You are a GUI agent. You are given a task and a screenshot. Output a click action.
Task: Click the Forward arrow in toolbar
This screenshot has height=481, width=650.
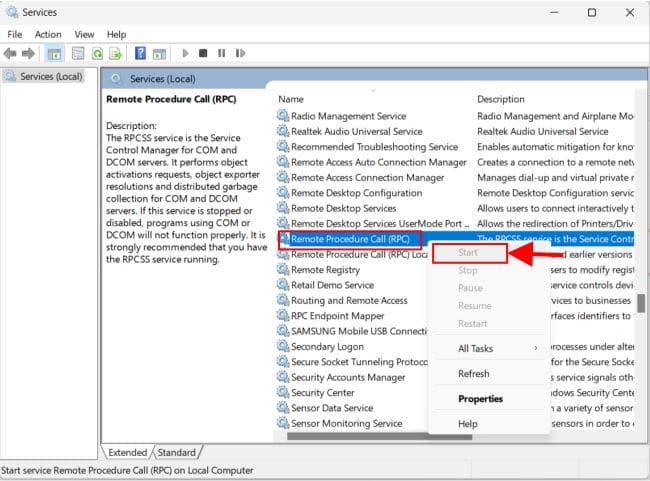click(x=30, y=53)
